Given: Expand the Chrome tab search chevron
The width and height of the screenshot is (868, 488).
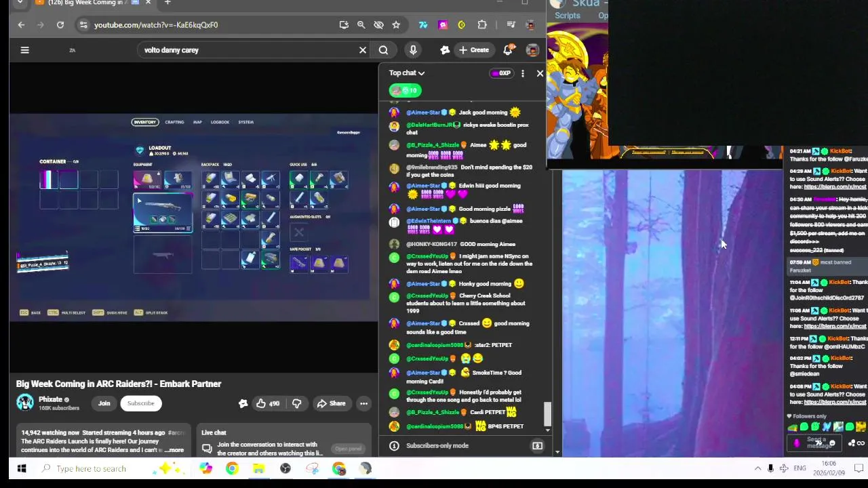Looking at the screenshot, I should click(x=20, y=3).
